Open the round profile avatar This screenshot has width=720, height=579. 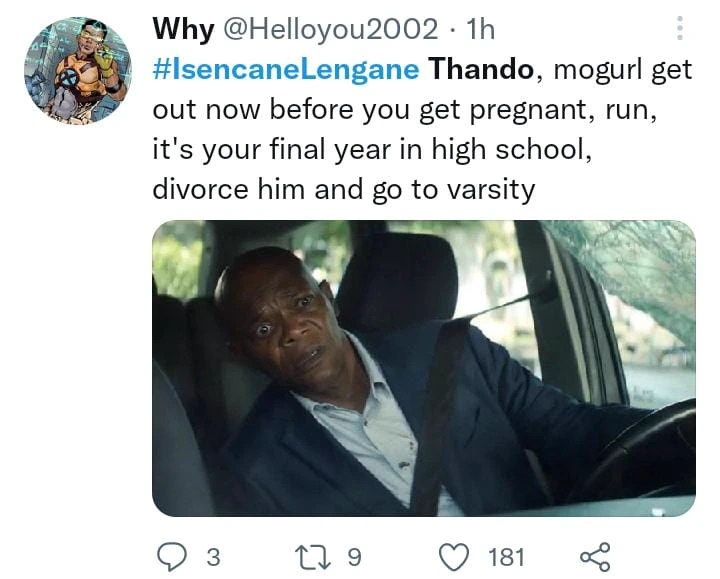78,70
